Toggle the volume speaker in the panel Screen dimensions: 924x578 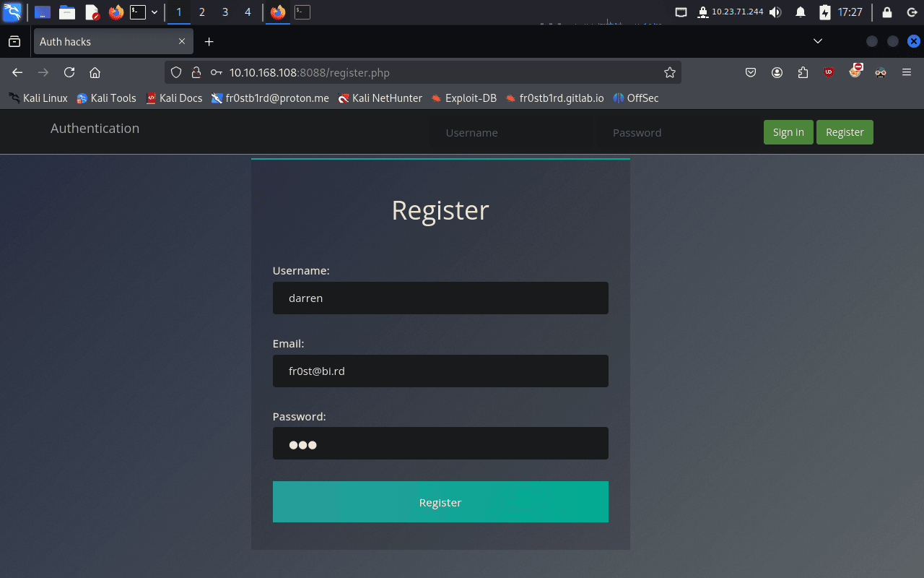click(x=775, y=12)
